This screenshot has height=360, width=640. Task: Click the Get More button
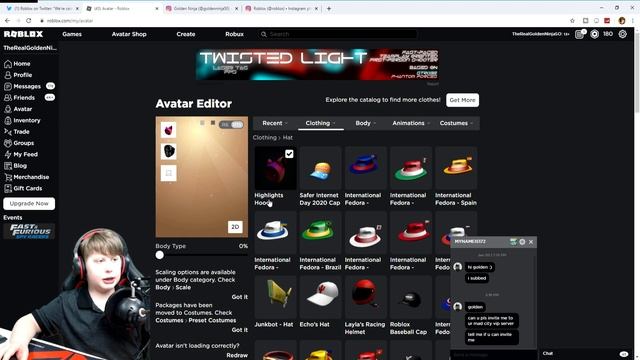click(462, 100)
